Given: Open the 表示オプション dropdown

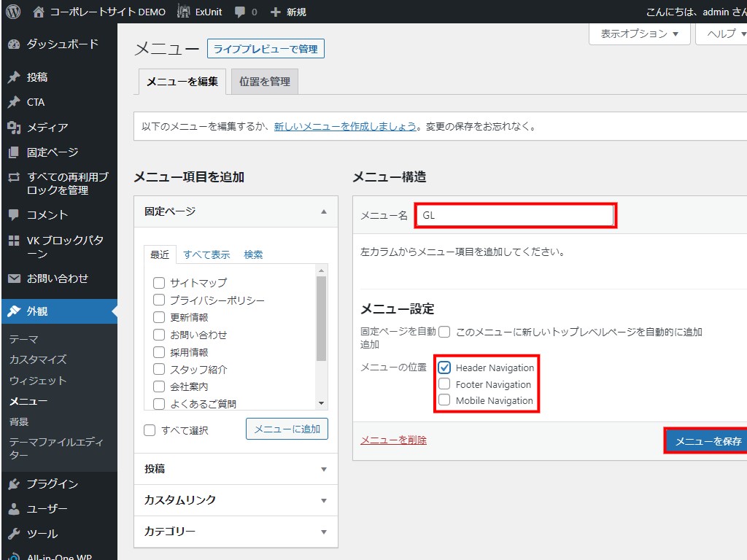Looking at the screenshot, I should [x=639, y=34].
